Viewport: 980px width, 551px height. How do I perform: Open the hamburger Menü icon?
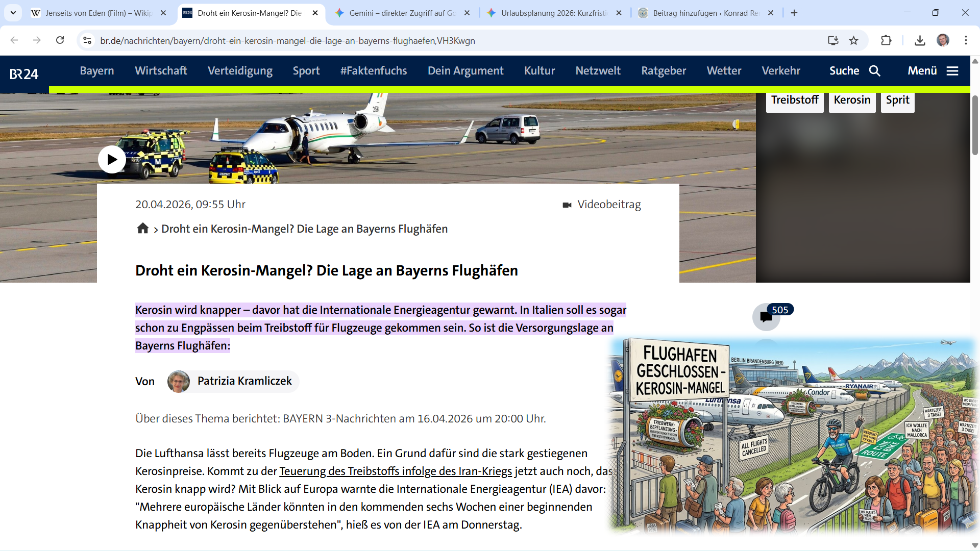[952, 71]
